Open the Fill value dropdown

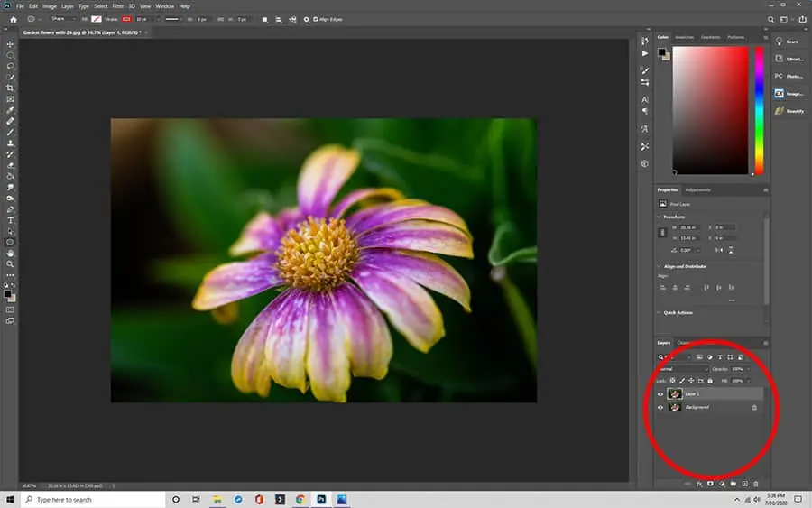(748, 381)
